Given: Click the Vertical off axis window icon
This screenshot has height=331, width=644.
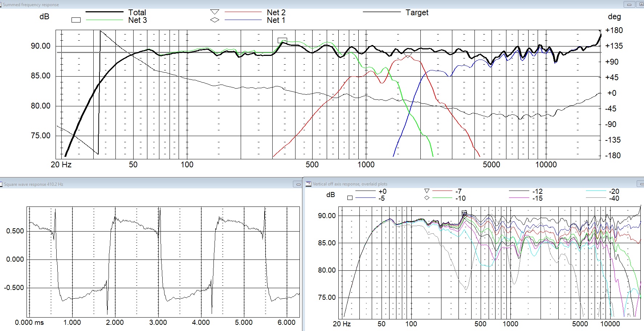Looking at the screenshot, I should [309, 184].
